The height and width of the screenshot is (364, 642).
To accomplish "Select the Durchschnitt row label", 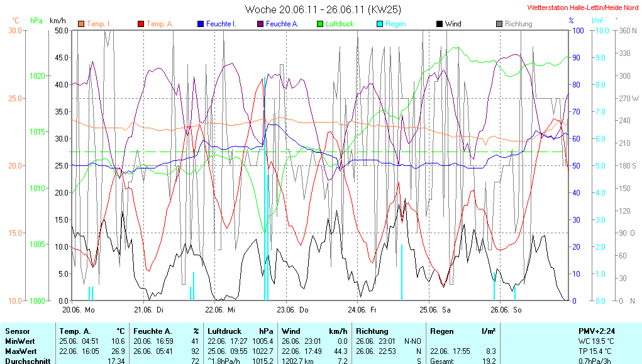I will pos(26,360).
